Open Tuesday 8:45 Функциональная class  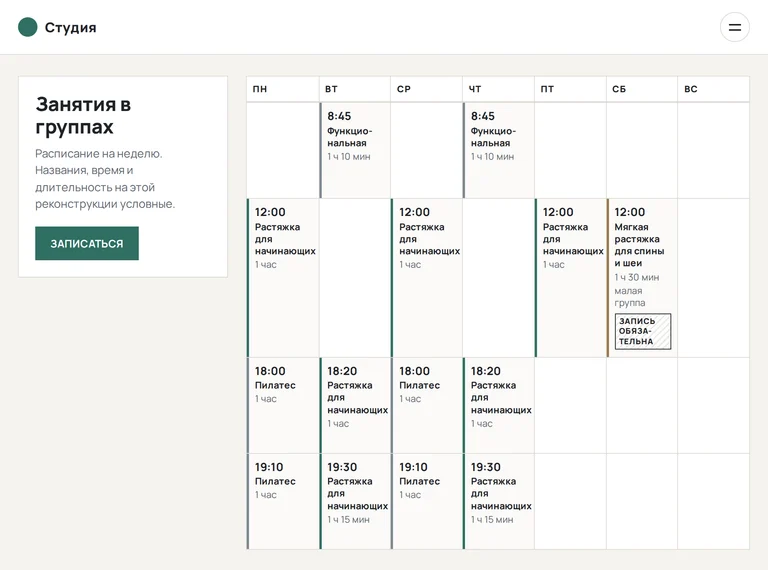click(355, 150)
